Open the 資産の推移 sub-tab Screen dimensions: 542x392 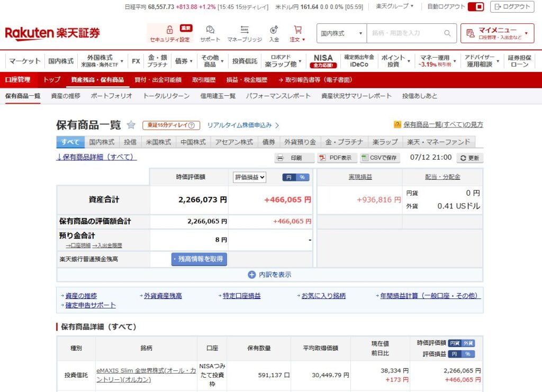point(65,96)
